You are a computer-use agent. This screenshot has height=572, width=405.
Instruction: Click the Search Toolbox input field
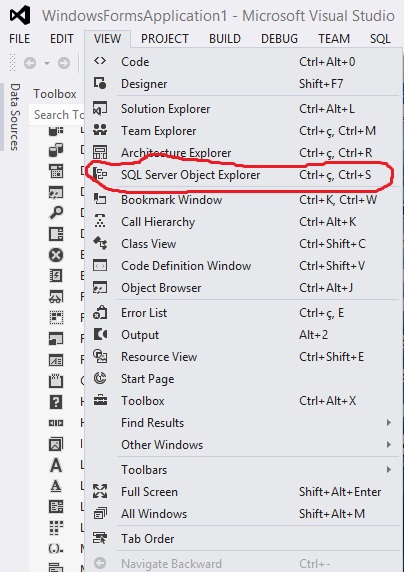click(x=57, y=115)
